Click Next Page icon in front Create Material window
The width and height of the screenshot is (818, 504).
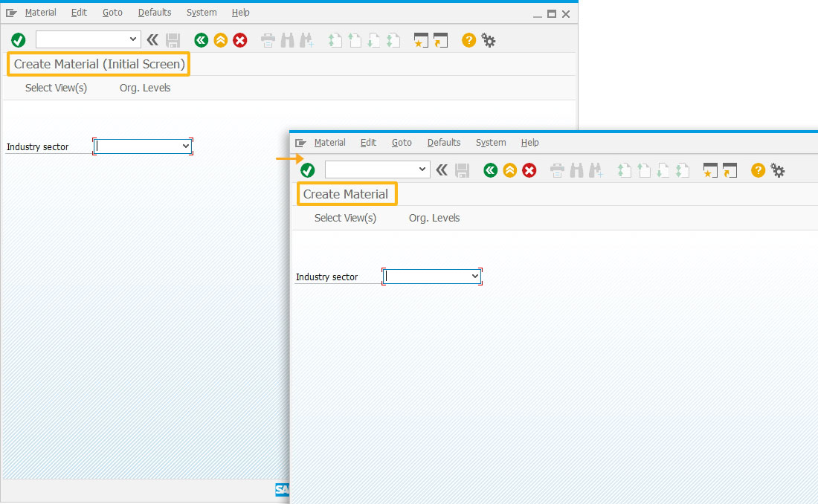tap(663, 170)
